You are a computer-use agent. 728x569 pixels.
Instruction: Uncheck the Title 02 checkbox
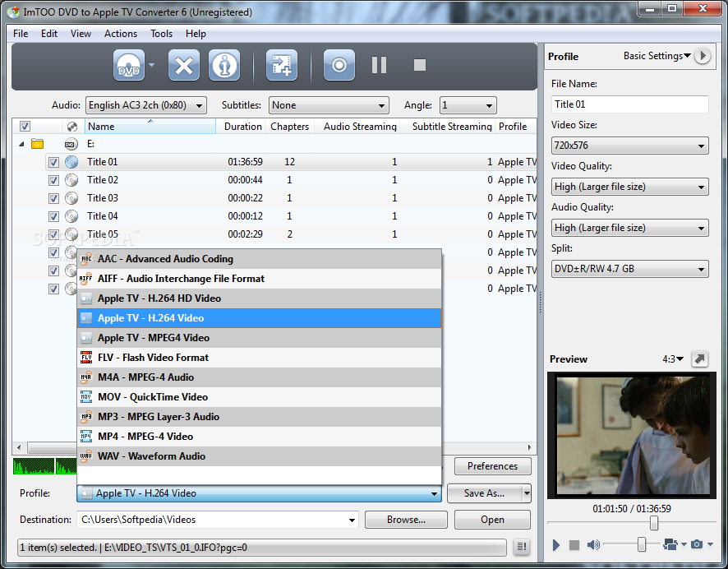point(54,180)
